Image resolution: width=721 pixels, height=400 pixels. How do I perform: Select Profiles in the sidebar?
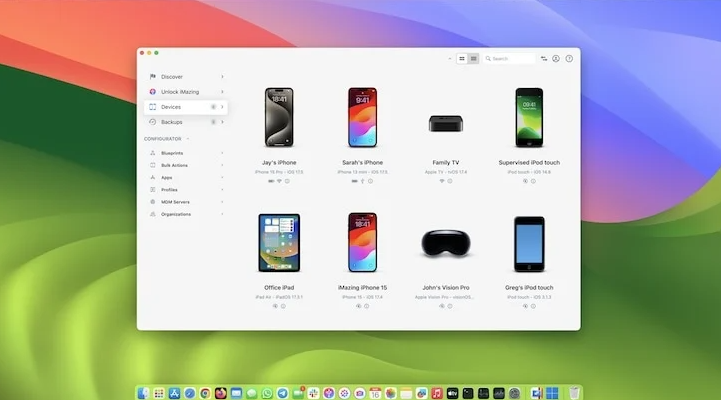coord(169,189)
